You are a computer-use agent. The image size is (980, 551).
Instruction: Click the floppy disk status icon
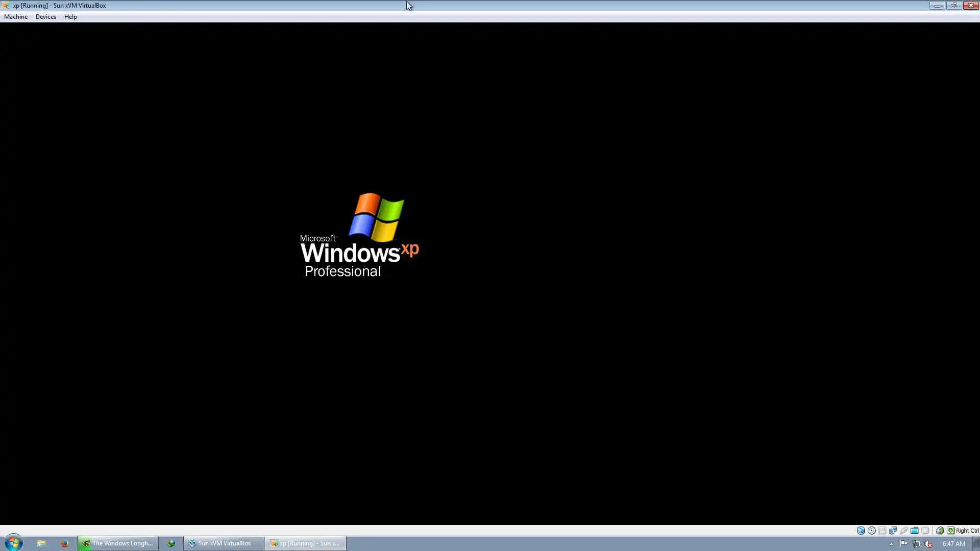pos(883,531)
